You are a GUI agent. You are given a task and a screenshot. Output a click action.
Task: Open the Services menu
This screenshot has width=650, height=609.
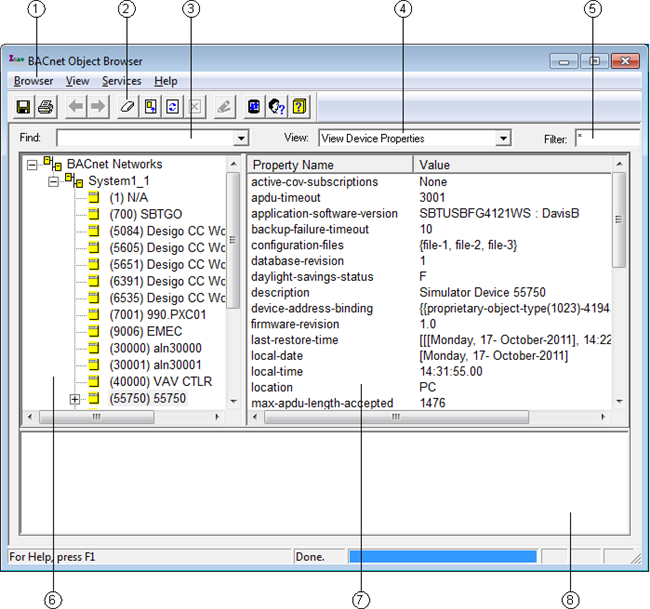pos(121,81)
